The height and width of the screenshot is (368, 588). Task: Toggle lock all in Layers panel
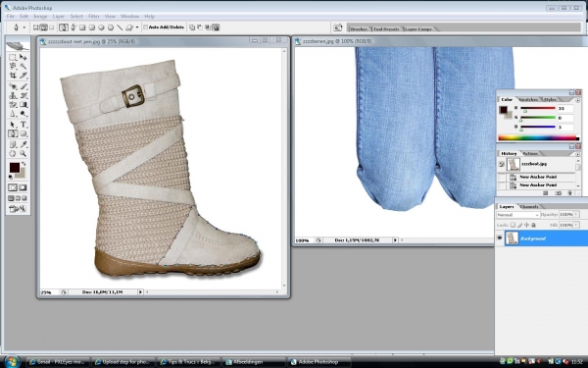point(533,226)
